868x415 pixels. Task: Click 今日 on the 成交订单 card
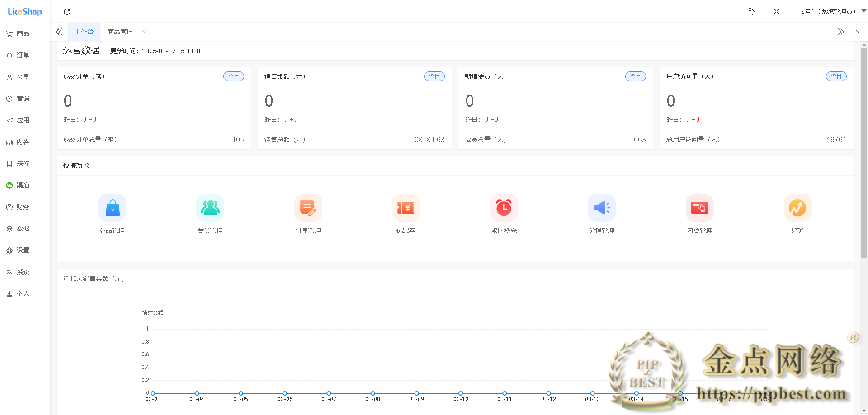click(x=233, y=76)
